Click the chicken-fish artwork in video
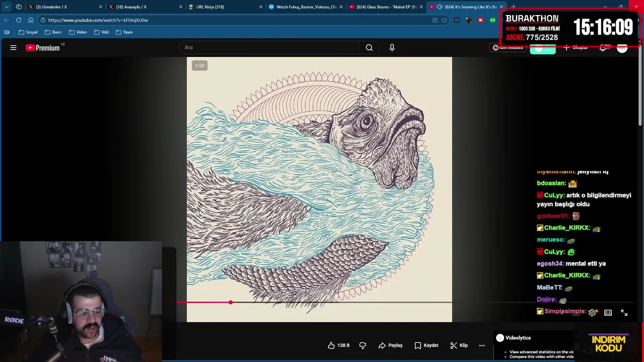The height and width of the screenshot is (362, 644). tap(319, 189)
